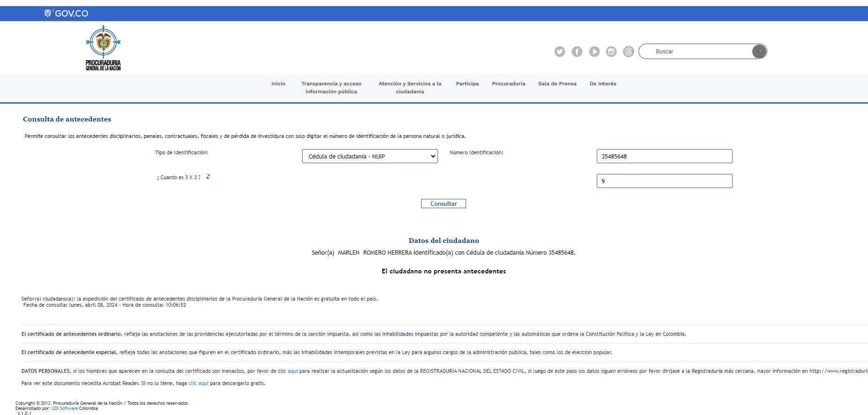Follow the CDI Software link
The height and width of the screenshot is (415, 868).
65,408
